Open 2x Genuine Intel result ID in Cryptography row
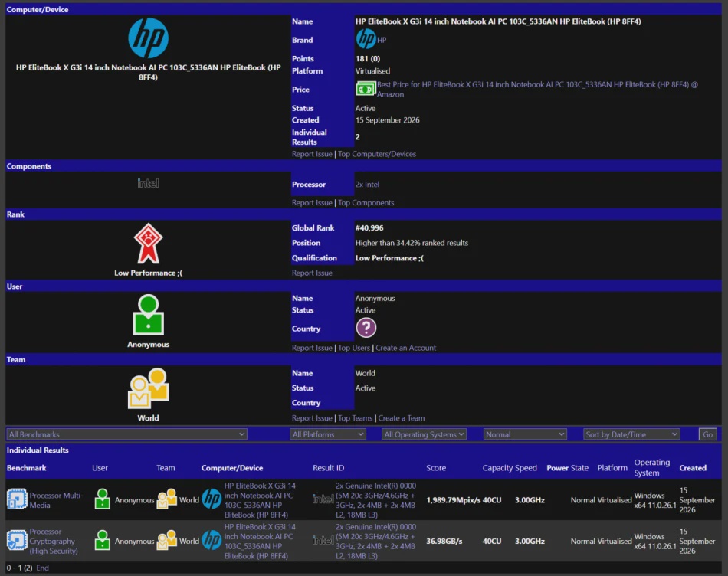This screenshot has height=576, width=728. click(x=375, y=541)
